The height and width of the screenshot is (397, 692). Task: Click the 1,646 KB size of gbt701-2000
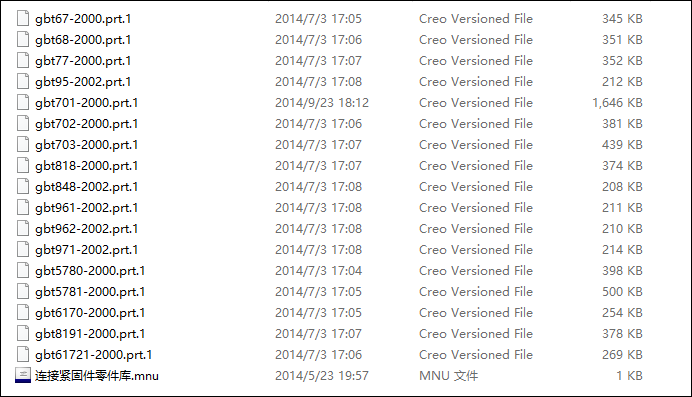(x=617, y=103)
